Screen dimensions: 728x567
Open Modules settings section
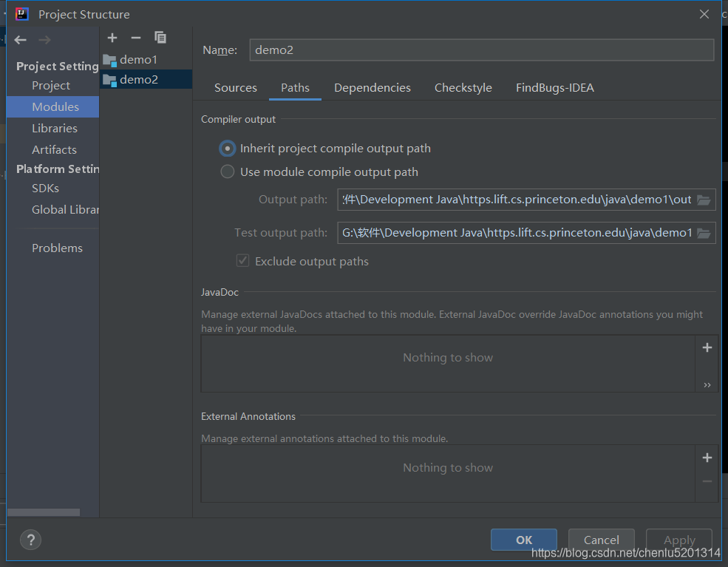52,106
